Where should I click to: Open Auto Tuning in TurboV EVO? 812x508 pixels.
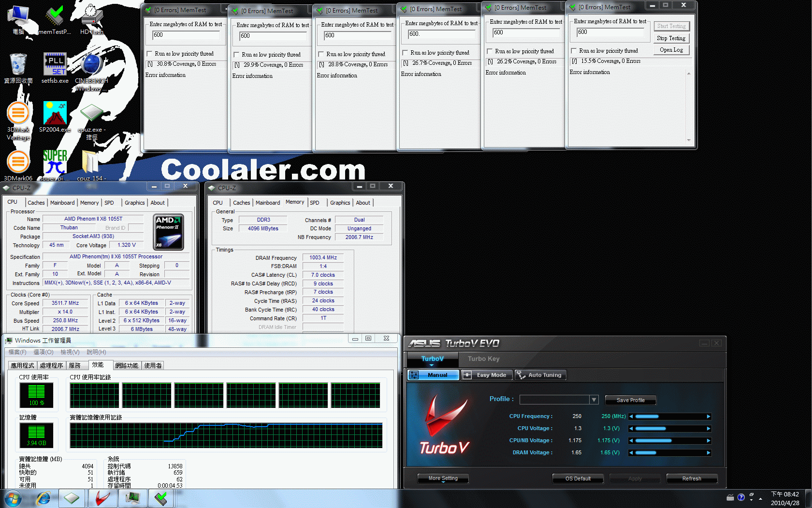point(540,375)
